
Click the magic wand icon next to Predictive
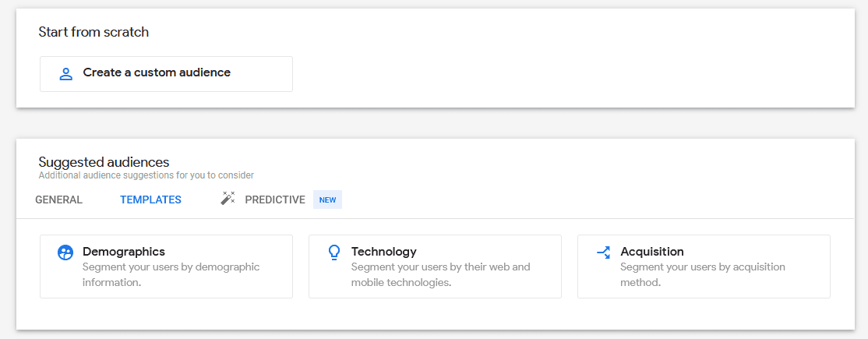228,198
